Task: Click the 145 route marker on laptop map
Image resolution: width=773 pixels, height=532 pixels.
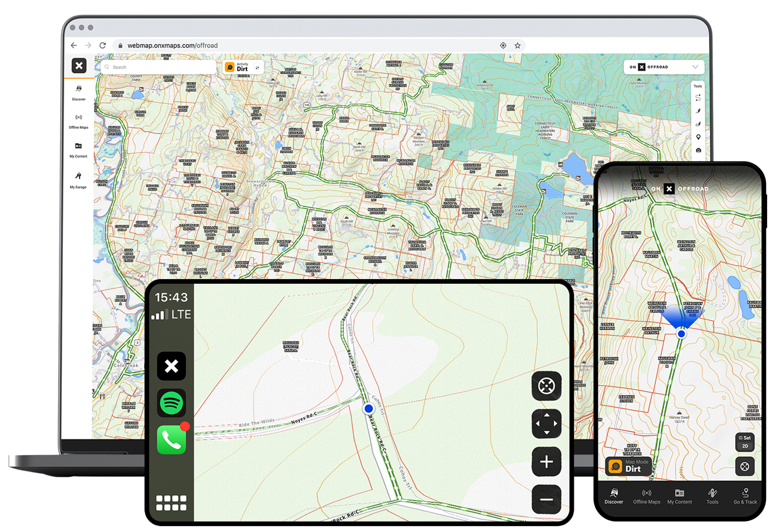Action: tap(306, 105)
